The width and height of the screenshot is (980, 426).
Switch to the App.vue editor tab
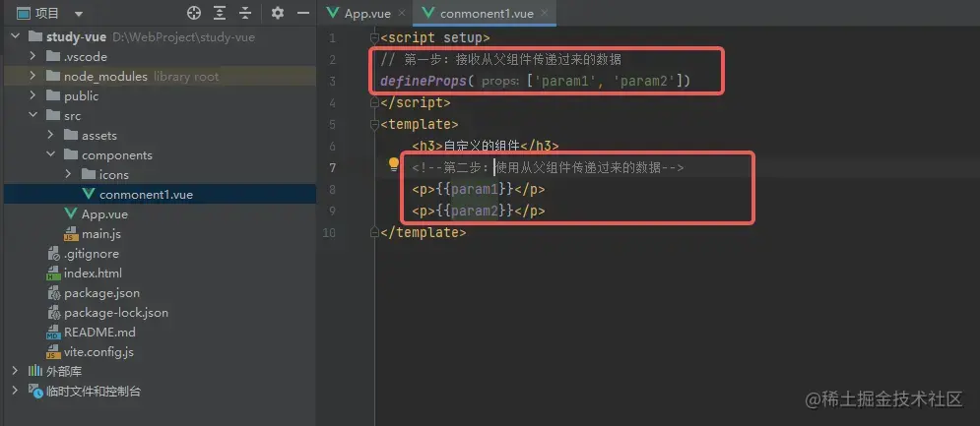point(367,13)
